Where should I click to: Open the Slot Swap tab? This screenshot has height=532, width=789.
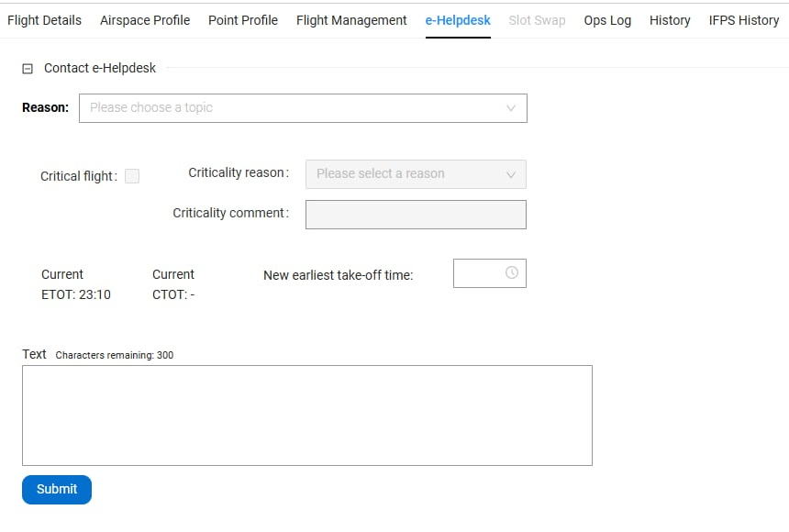pos(537,20)
